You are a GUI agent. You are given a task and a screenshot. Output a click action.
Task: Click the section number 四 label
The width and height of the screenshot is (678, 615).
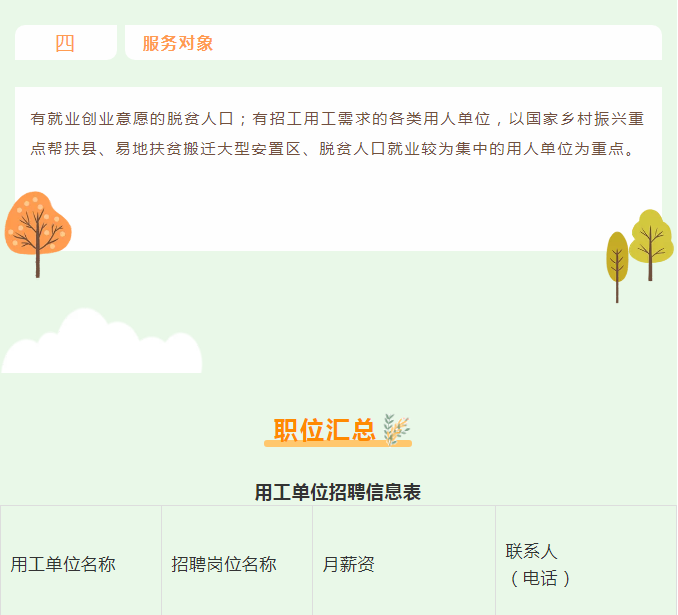tap(65, 43)
